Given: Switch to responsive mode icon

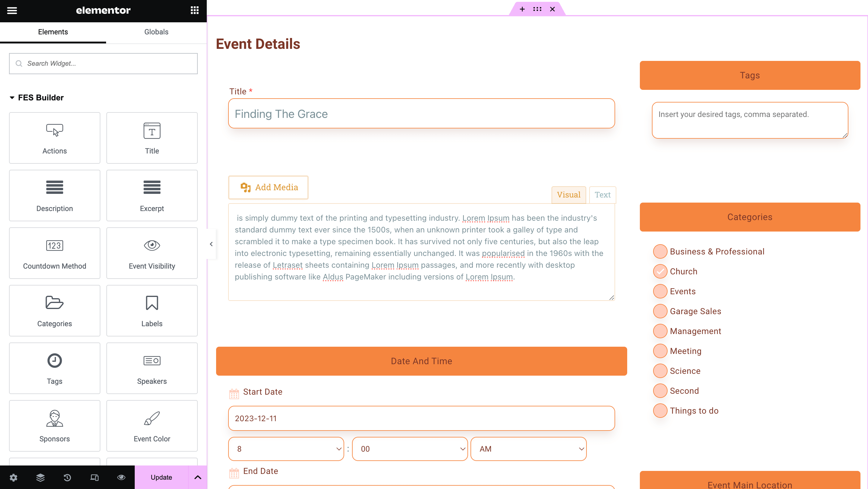Looking at the screenshot, I should coord(94,477).
